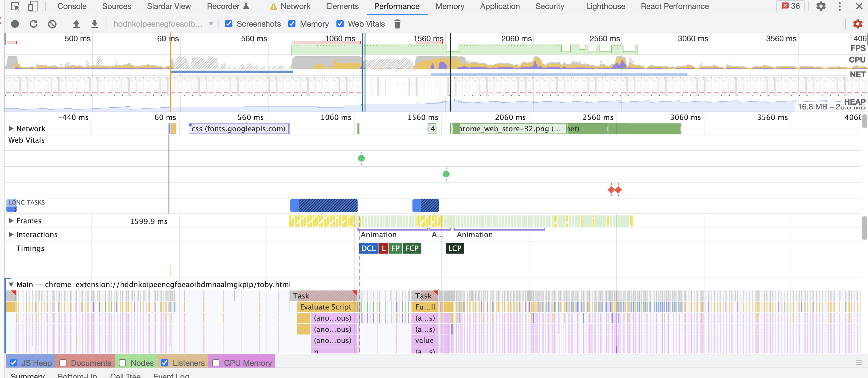Image resolution: width=868 pixels, height=378 pixels.
Task: Click the trash collect garbage icon
Action: (x=397, y=24)
